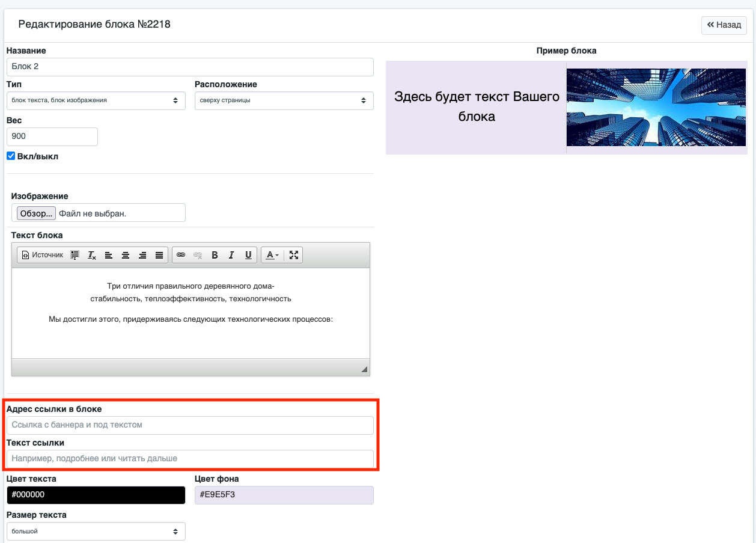
Task: Grab the editor resize handle corner
Action: [364, 369]
